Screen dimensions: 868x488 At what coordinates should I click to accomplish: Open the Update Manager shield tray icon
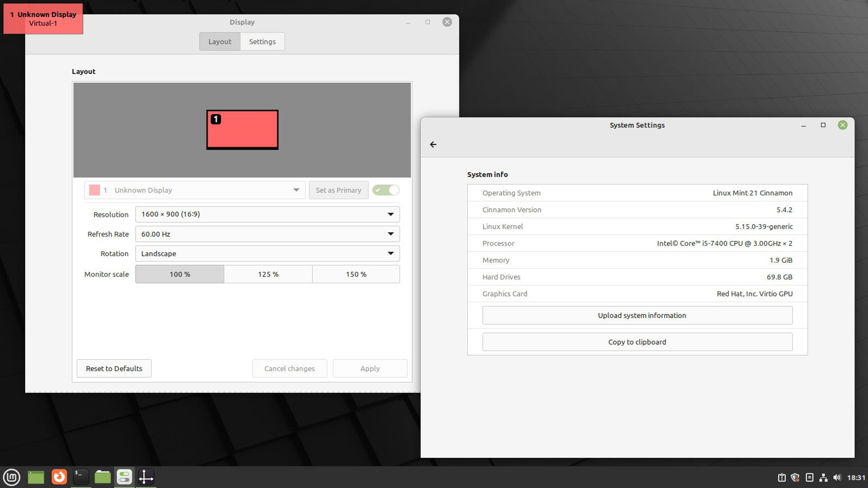(x=795, y=478)
